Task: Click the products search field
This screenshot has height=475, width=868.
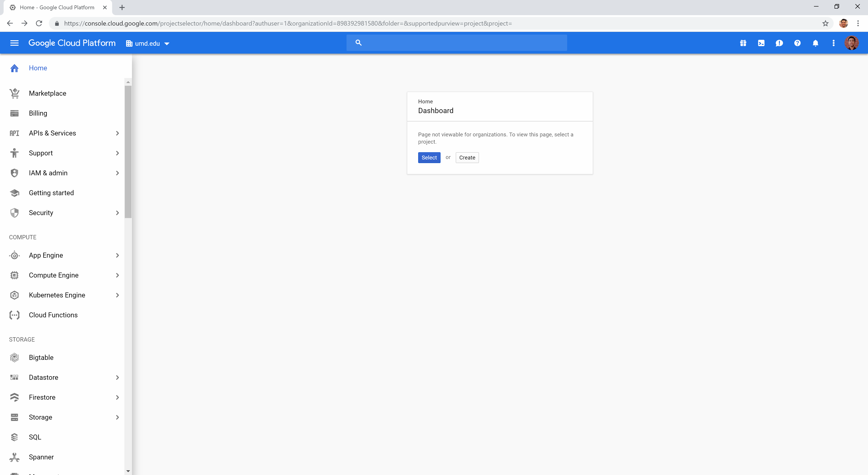Action: tap(457, 43)
